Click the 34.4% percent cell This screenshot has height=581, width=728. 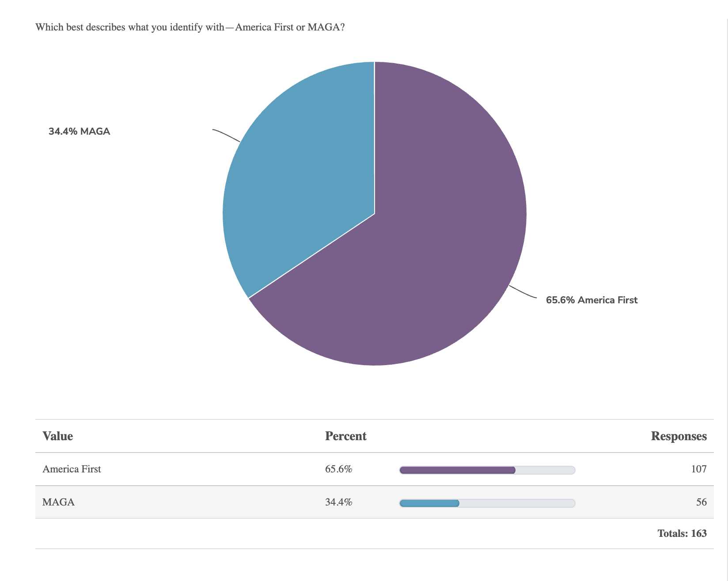[338, 502]
